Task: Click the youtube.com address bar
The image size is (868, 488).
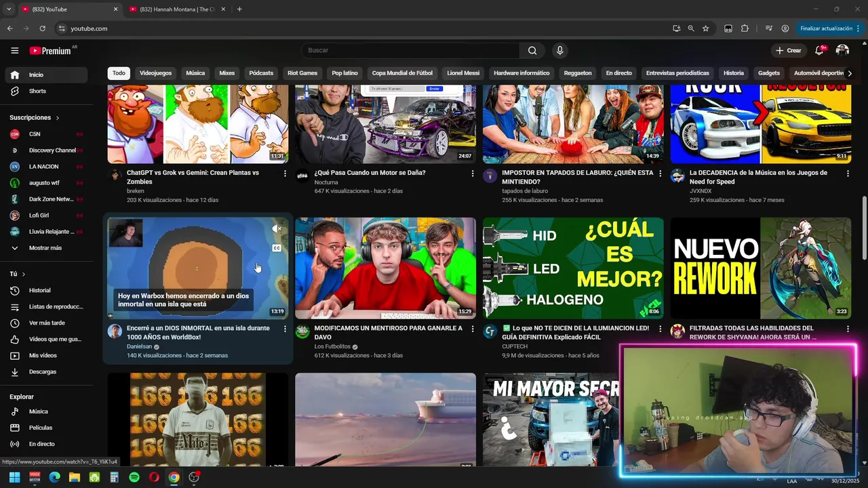Action: (x=359, y=28)
